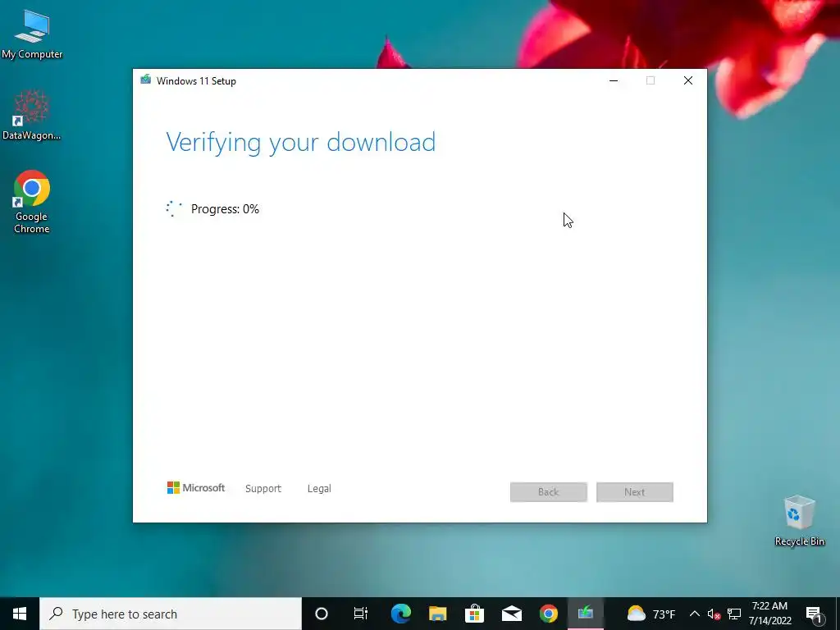Click the Support link in Setup
Screen dimensions: 840x630
[263, 489]
